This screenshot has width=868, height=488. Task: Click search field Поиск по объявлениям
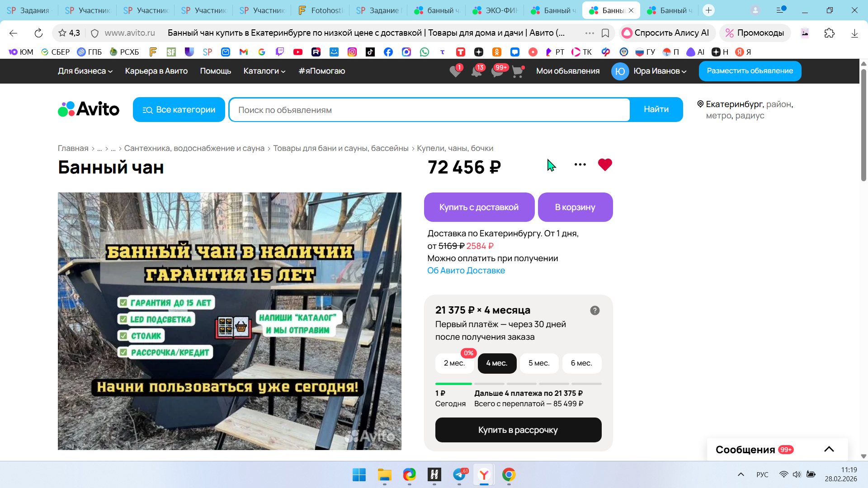pyautogui.click(x=429, y=110)
